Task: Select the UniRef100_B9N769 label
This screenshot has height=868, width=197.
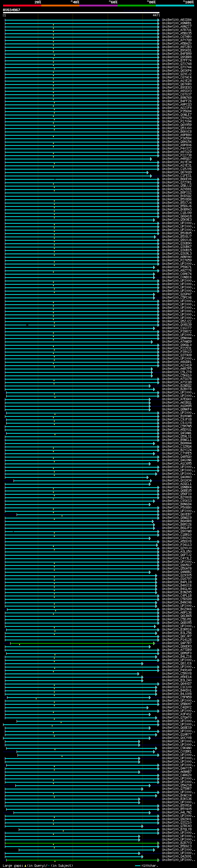Action: [x=177, y=98]
